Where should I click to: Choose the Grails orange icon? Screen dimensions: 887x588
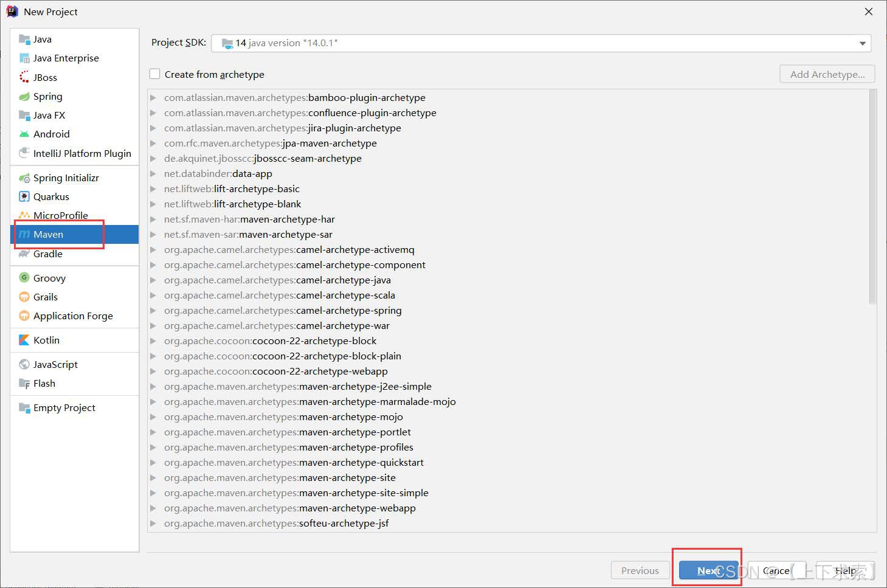(x=24, y=297)
